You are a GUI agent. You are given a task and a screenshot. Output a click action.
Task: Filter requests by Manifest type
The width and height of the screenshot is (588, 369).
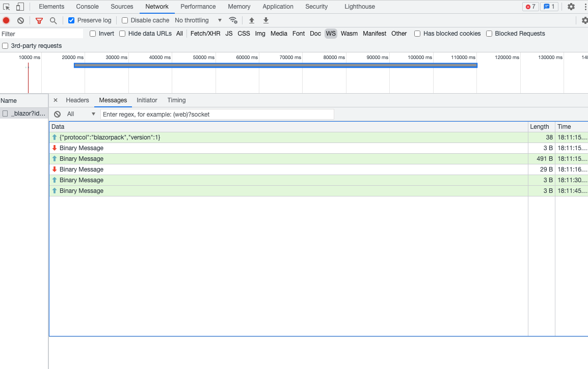pyautogui.click(x=374, y=34)
